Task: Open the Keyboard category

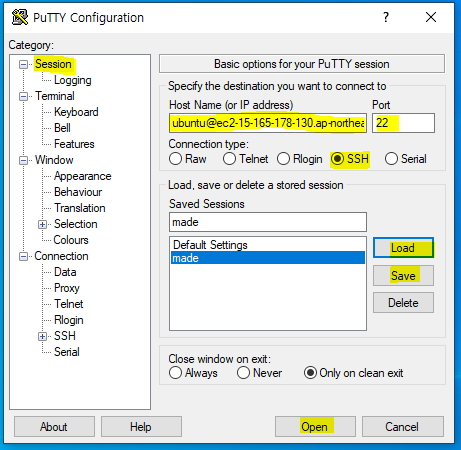Action: coord(76,112)
